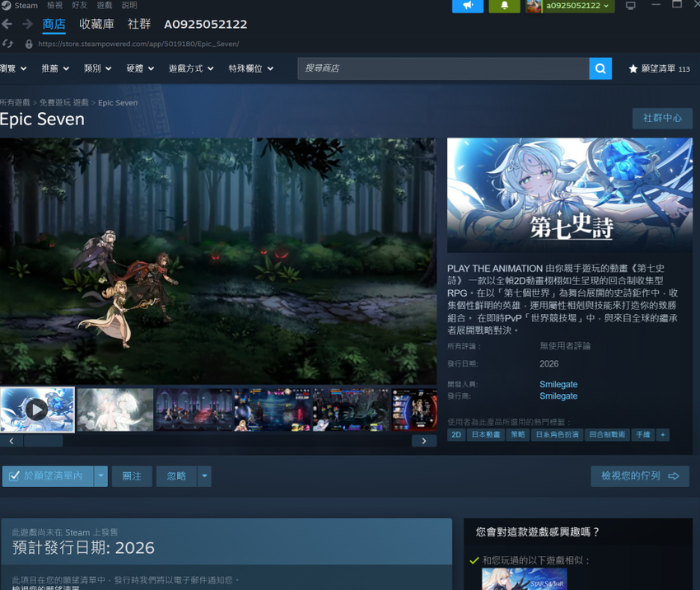
Task: Open the 社群中心 community hub button
Action: [662, 118]
